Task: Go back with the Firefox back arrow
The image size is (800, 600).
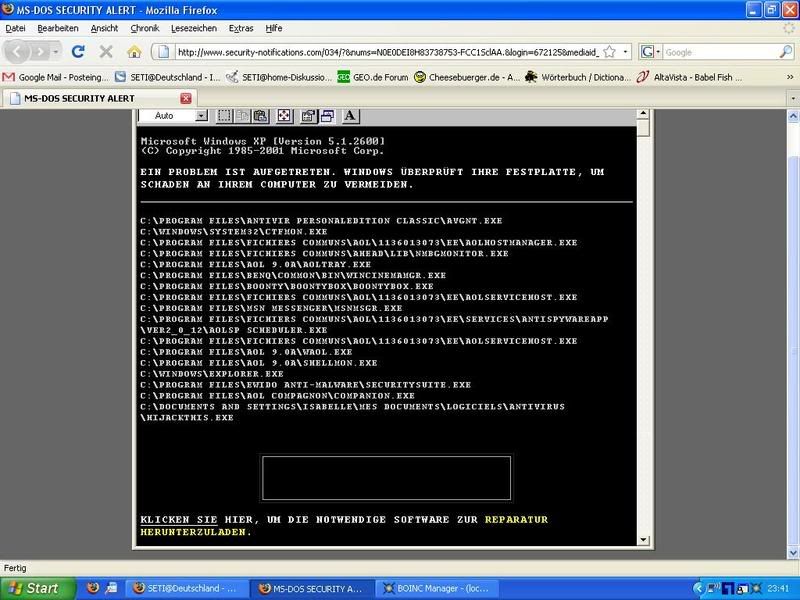Action: click(16, 52)
